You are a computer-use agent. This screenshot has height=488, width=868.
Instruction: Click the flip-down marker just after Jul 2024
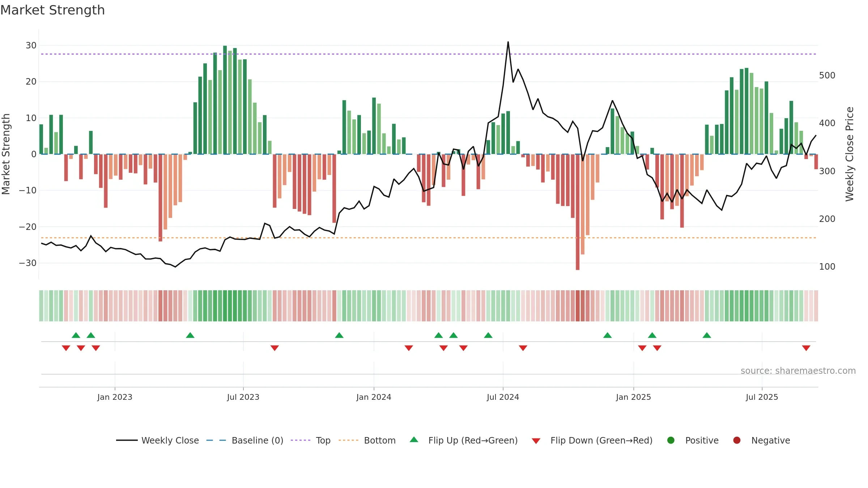(523, 348)
